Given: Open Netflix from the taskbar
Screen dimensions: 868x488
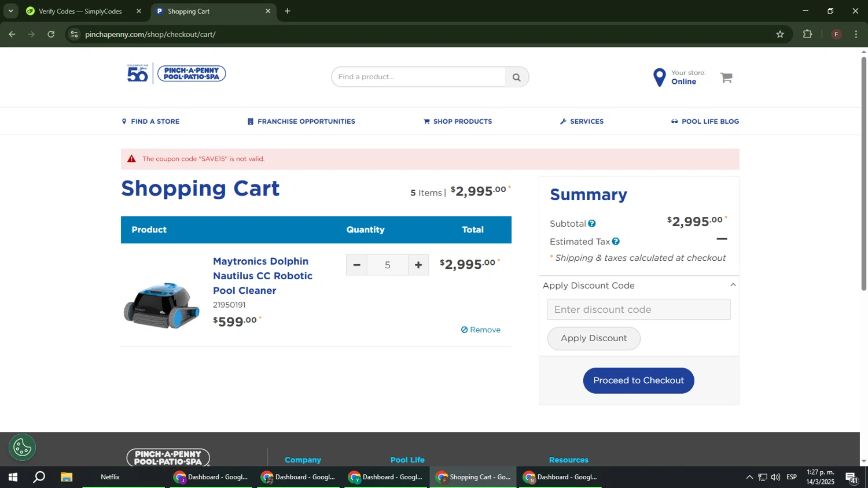Looking at the screenshot, I should click(110, 477).
